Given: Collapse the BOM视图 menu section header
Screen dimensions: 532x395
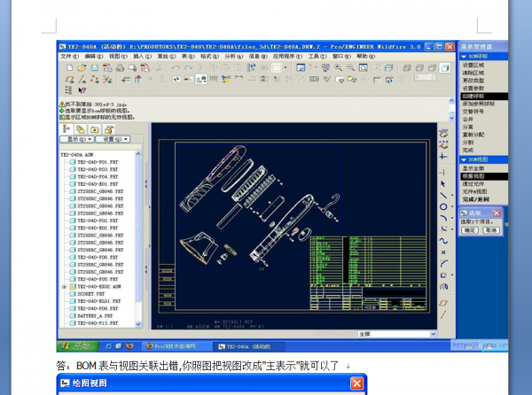Looking at the screenshot, I should click(483, 159).
